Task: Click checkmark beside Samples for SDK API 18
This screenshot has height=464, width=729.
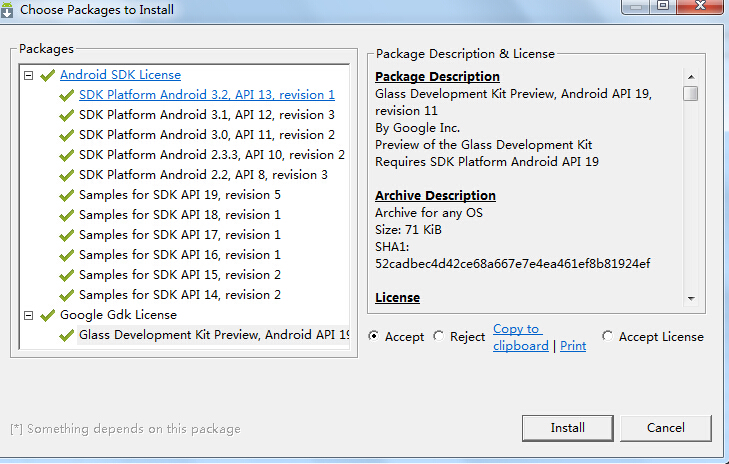Action: point(66,215)
